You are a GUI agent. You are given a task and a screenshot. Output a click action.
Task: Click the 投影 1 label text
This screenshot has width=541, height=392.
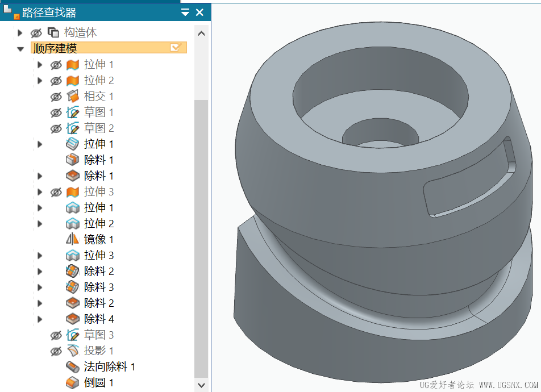pyautogui.click(x=99, y=351)
